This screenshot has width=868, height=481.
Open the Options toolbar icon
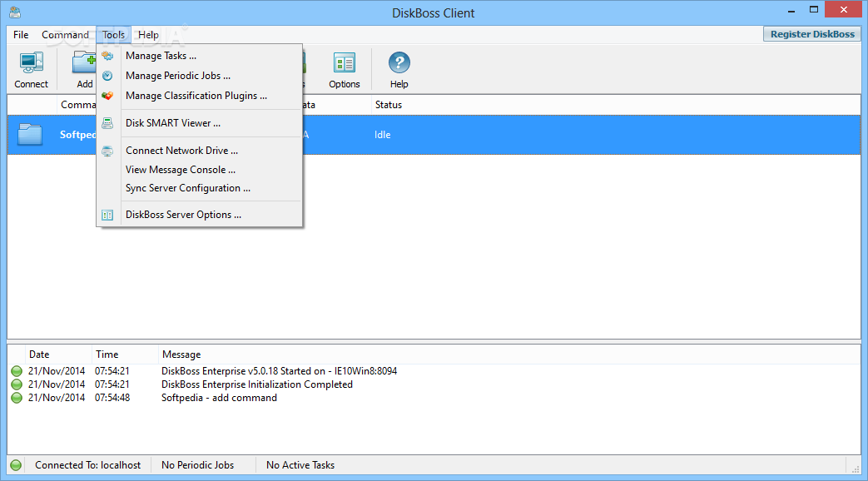(345, 62)
